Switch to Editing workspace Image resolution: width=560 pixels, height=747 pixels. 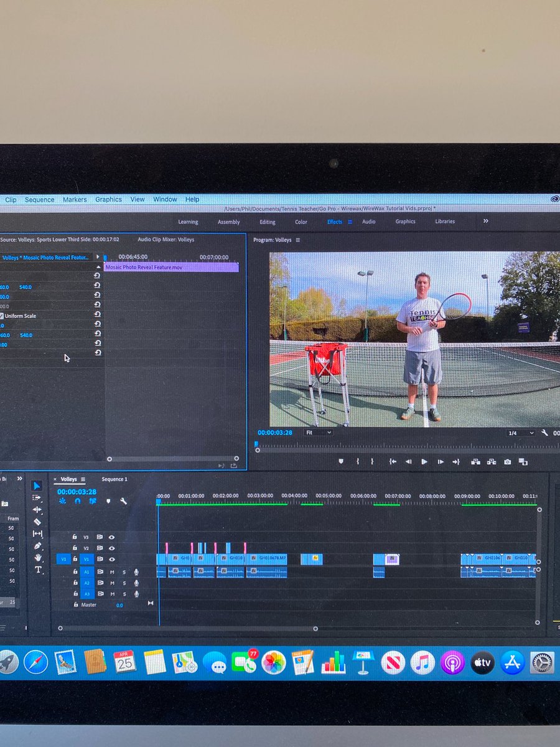[x=268, y=222]
